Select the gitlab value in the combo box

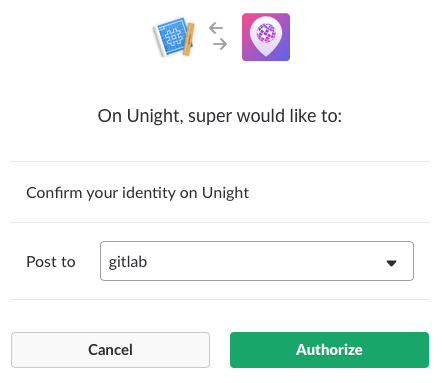[x=128, y=262]
